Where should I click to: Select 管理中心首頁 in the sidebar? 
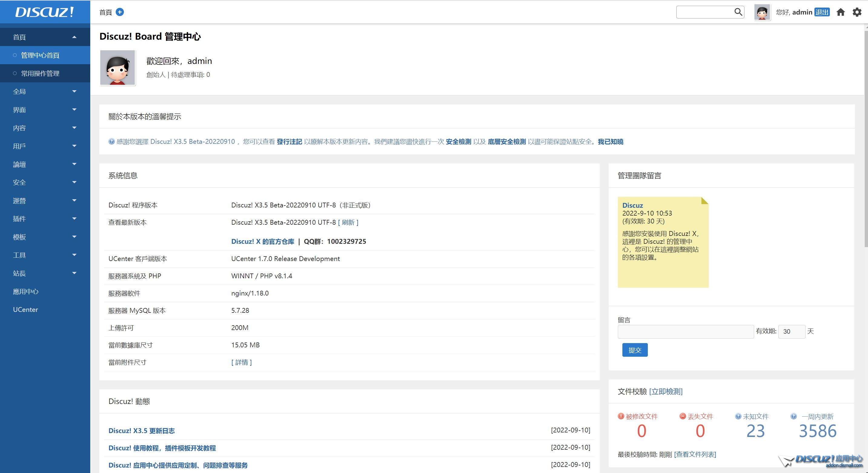[x=45, y=55]
